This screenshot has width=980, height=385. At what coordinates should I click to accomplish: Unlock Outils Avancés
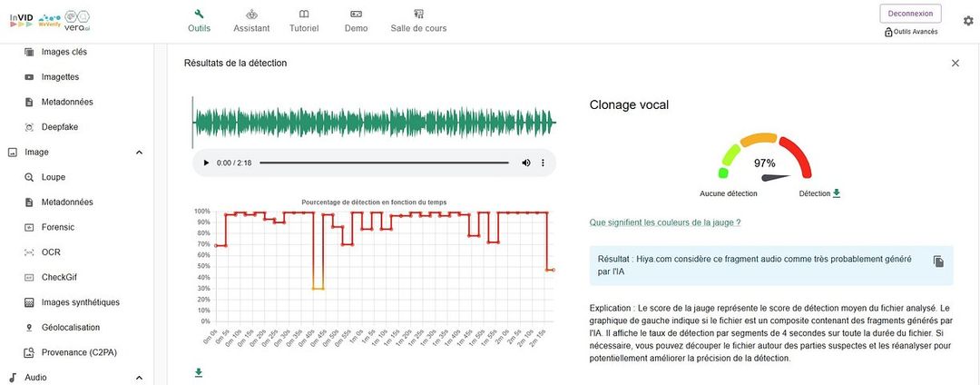pyautogui.click(x=910, y=32)
